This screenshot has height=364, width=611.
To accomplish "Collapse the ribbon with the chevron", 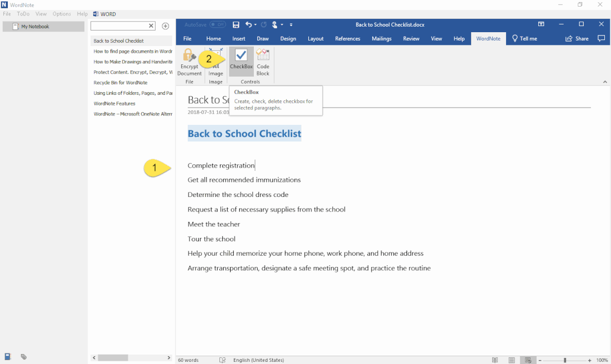I will 605,81.
